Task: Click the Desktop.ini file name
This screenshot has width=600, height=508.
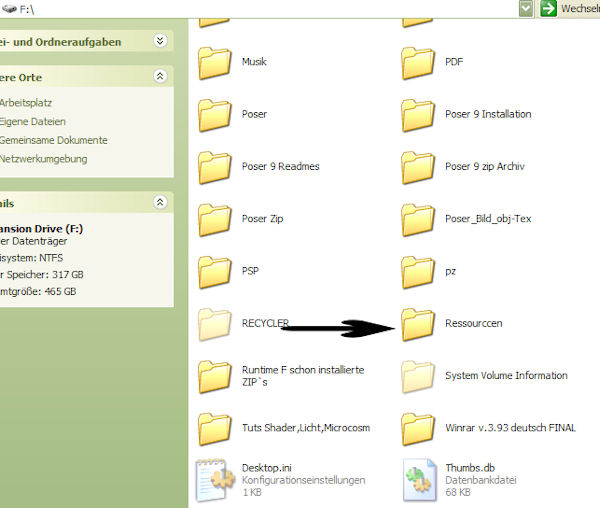Action: [267, 468]
